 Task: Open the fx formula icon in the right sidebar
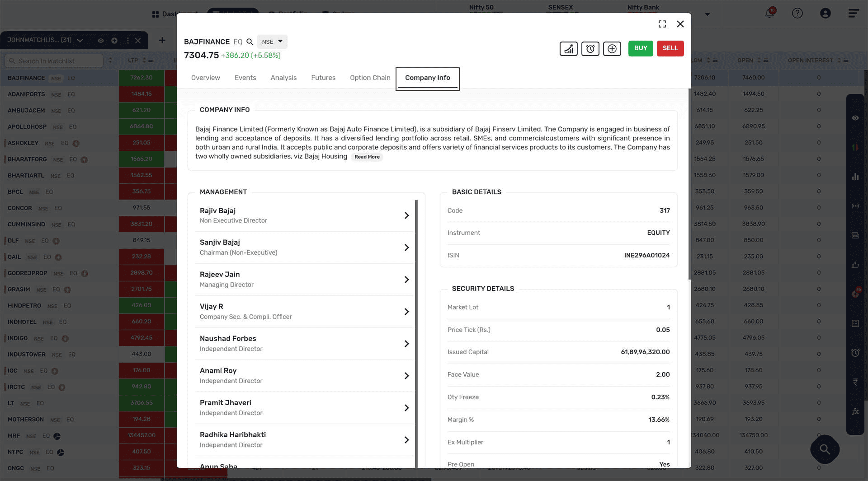click(x=855, y=411)
